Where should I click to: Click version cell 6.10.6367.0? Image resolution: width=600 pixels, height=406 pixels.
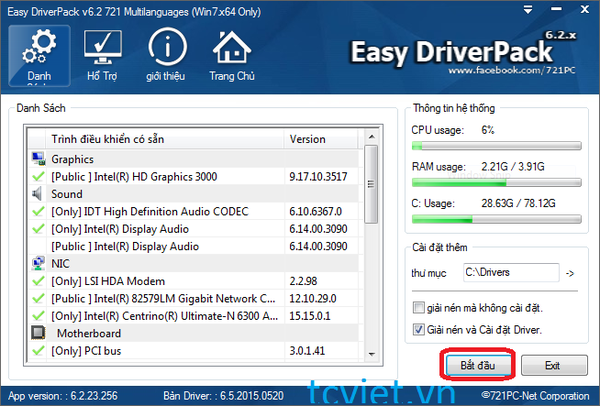coord(315,211)
